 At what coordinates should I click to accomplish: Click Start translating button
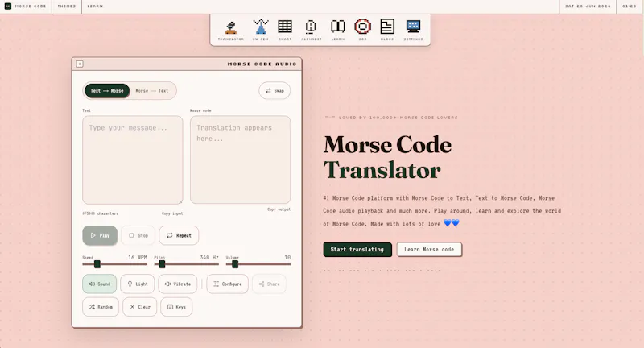pos(357,250)
